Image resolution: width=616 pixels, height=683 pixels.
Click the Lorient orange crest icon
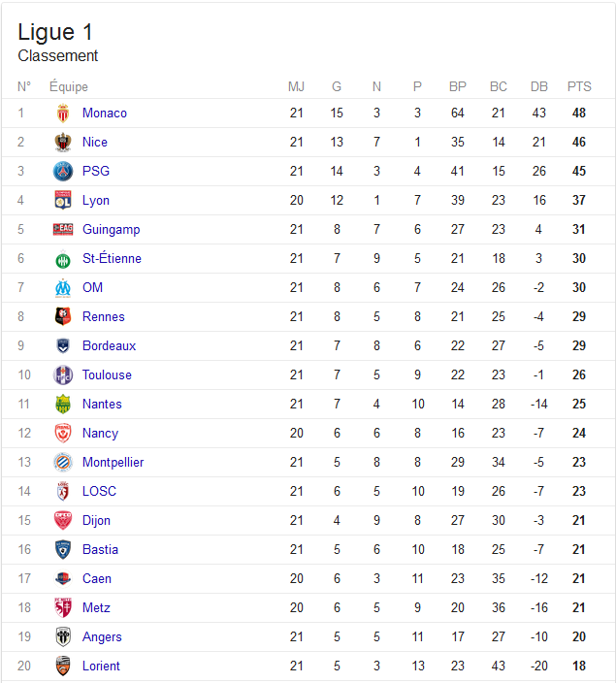(x=63, y=666)
